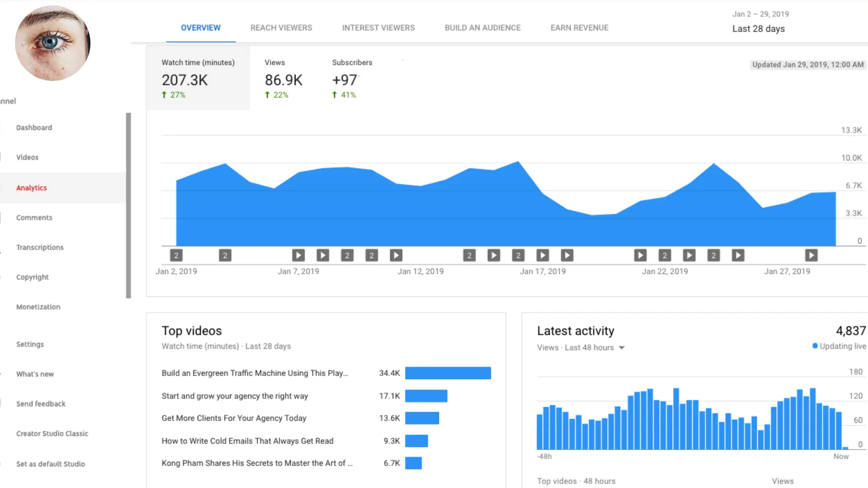Select the Watch time (minutes) metric card
The height and width of the screenshot is (488, 868).
click(x=198, y=78)
